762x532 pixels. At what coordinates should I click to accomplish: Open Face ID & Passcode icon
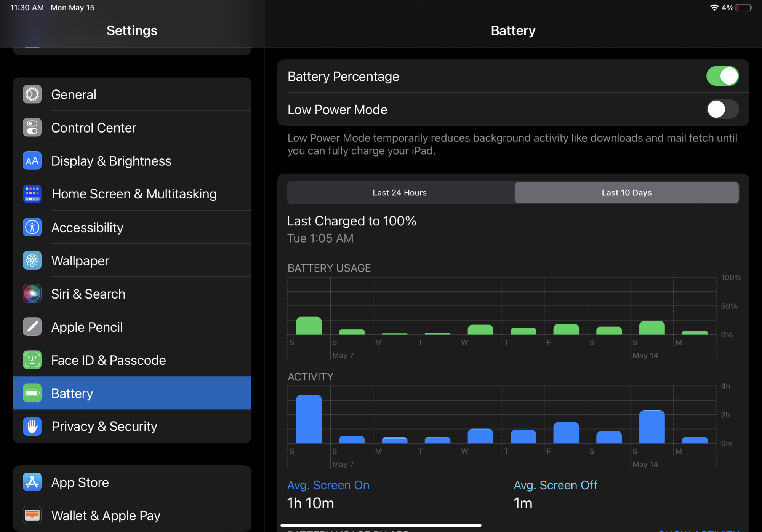tap(32, 360)
